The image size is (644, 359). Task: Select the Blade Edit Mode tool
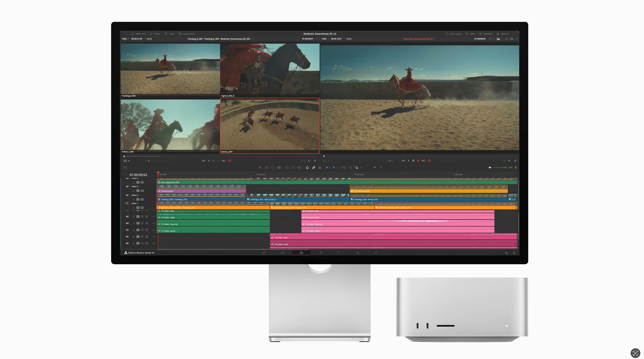[279, 168]
